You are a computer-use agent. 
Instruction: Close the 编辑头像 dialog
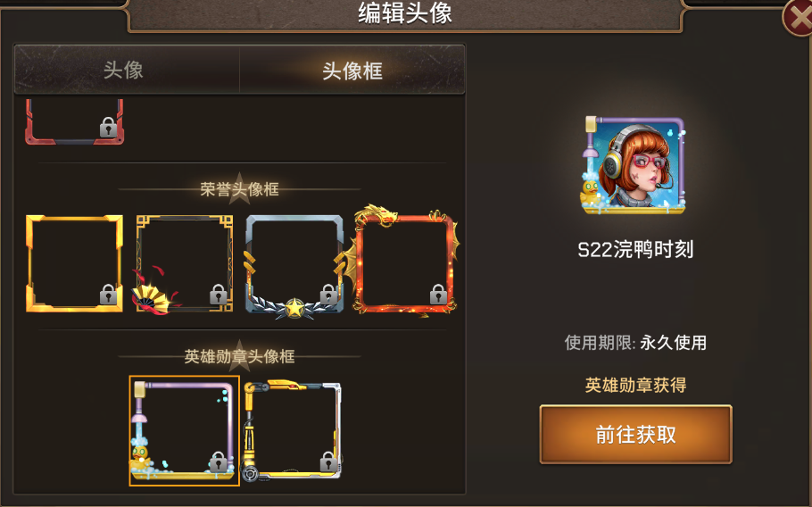click(x=799, y=18)
